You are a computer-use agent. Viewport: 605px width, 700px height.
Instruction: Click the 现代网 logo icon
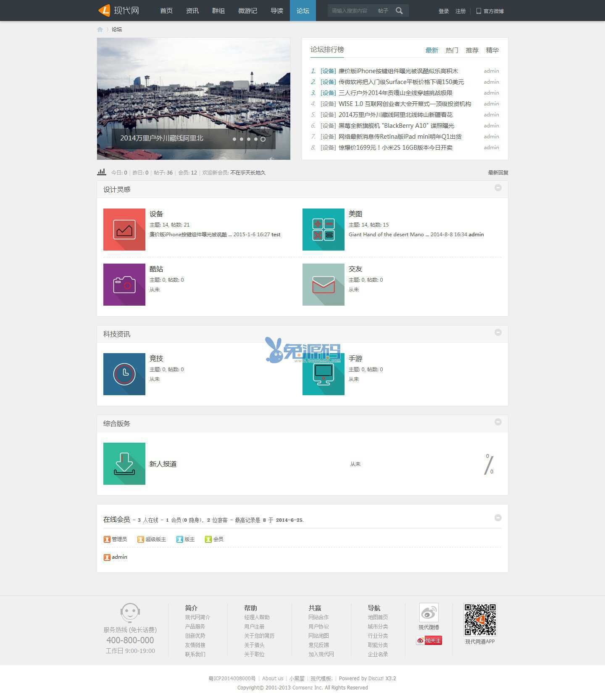pos(104,11)
